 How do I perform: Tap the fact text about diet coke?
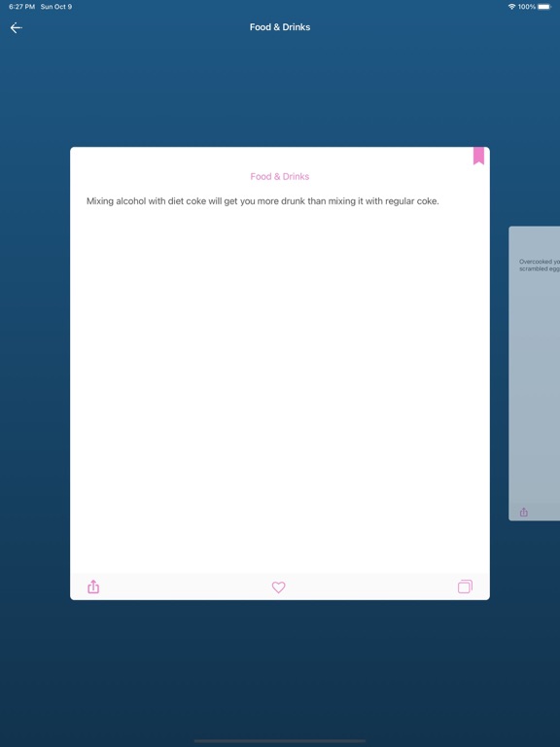tap(262, 201)
